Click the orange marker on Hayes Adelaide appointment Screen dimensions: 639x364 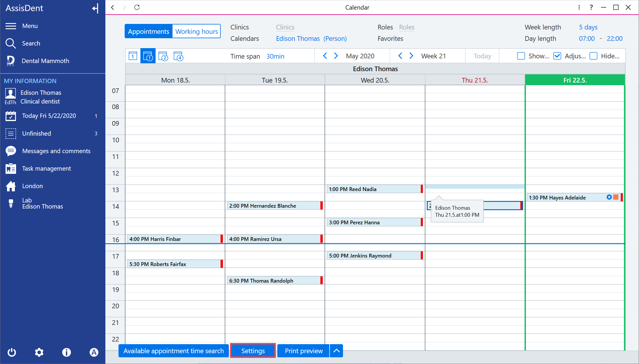616,197
